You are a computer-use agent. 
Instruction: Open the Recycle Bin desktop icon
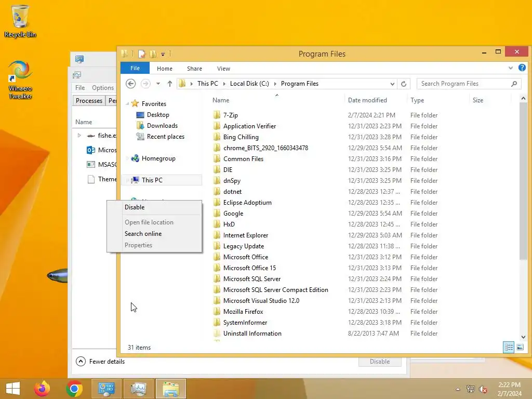pos(20,21)
